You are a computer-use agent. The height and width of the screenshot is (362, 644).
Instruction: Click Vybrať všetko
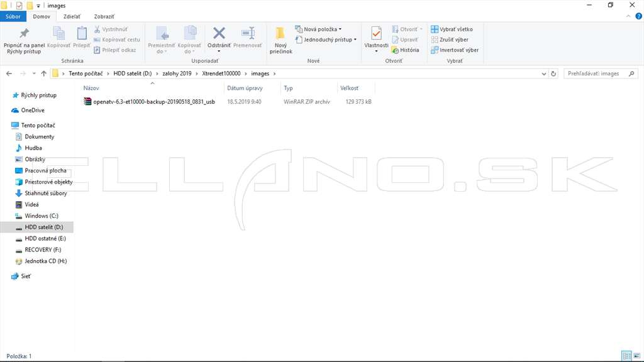452,29
